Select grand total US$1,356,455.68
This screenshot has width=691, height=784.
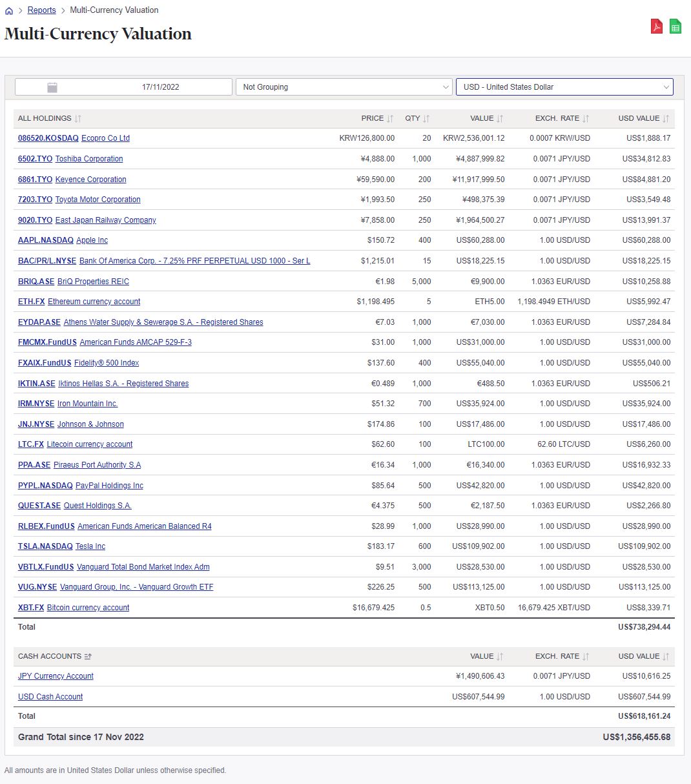click(x=637, y=737)
